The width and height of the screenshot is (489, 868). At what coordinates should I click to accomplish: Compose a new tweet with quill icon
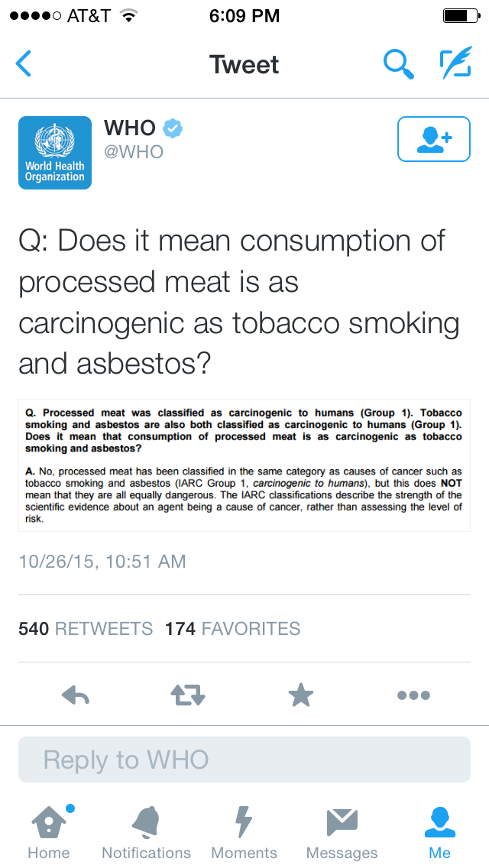(455, 64)
